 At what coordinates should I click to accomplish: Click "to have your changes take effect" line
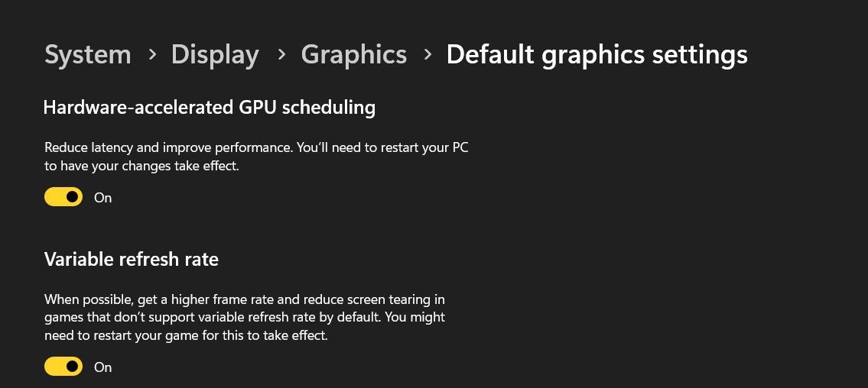pyautogui.click(x=141, y=165)
